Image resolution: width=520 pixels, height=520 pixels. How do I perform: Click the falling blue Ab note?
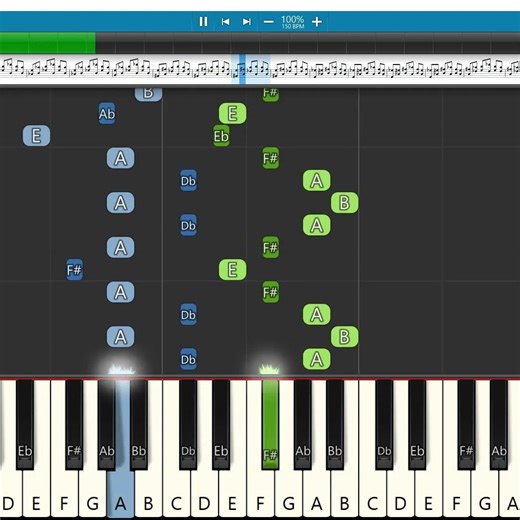(107, 114)
